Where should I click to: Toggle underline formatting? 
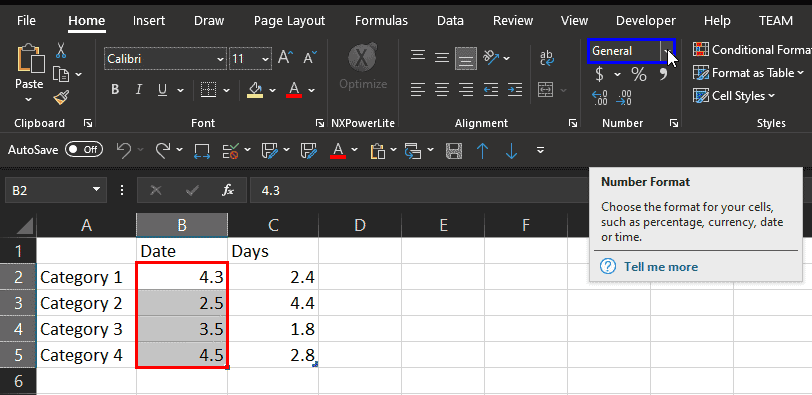pos(163,90)
